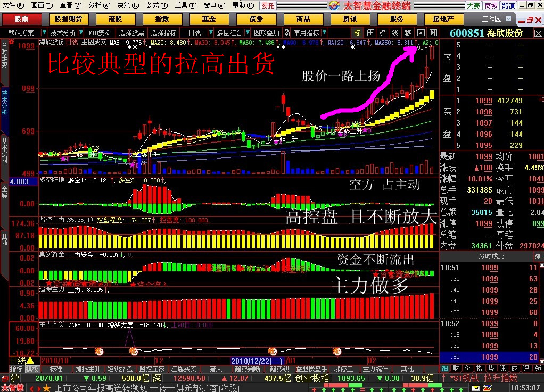Click the 房地产 button
The image size is (544, 392).
coord(443,19)
